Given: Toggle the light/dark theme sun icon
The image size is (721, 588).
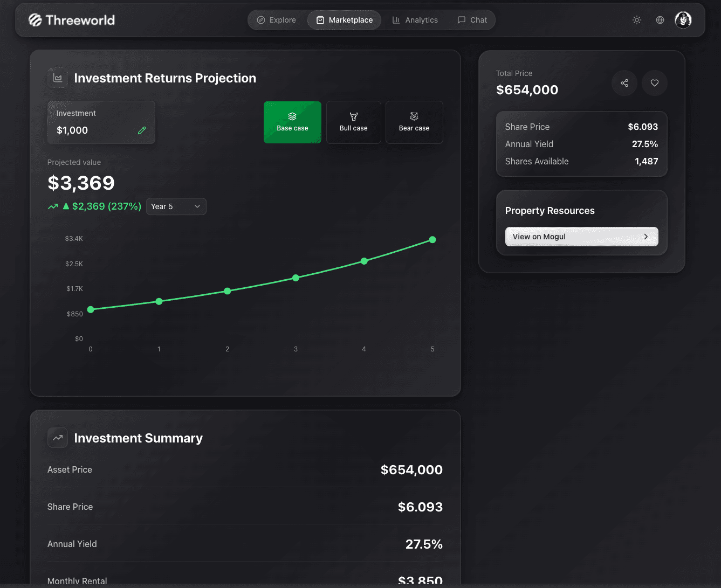Looking at the screenshot, I should click(637, 20).
